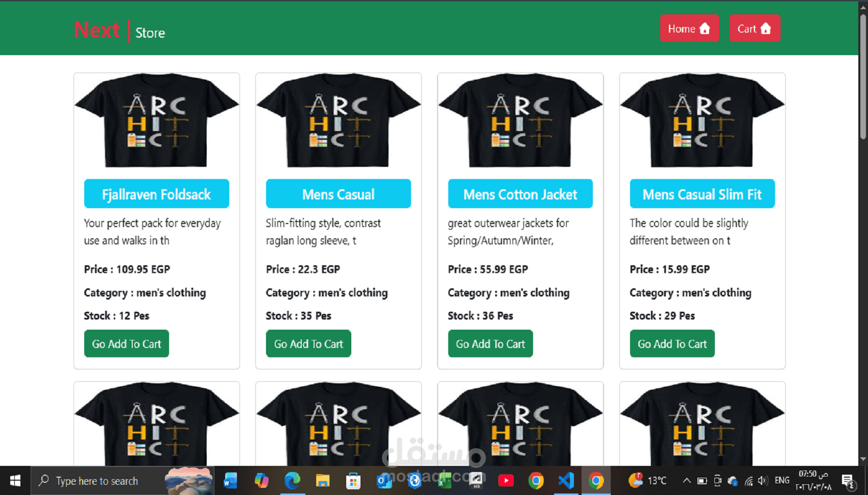This screenshot has width=868, height=495.
Task: Launch YouTube from the taskbar
Action: (506, 480)
